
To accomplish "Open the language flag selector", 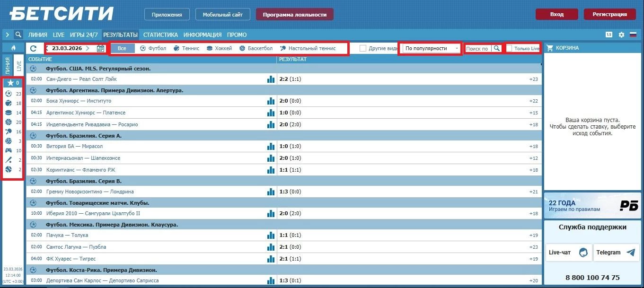I will tap(633, 35).
